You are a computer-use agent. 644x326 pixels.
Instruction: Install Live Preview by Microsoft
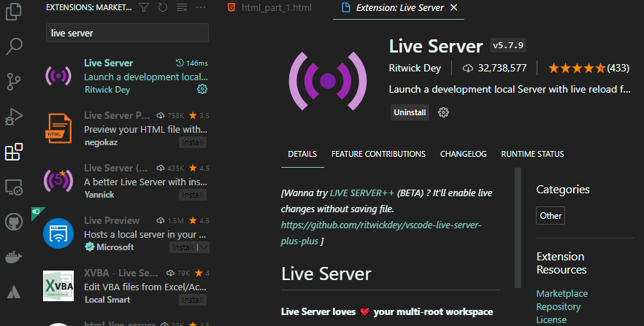[x=183, y=247]
